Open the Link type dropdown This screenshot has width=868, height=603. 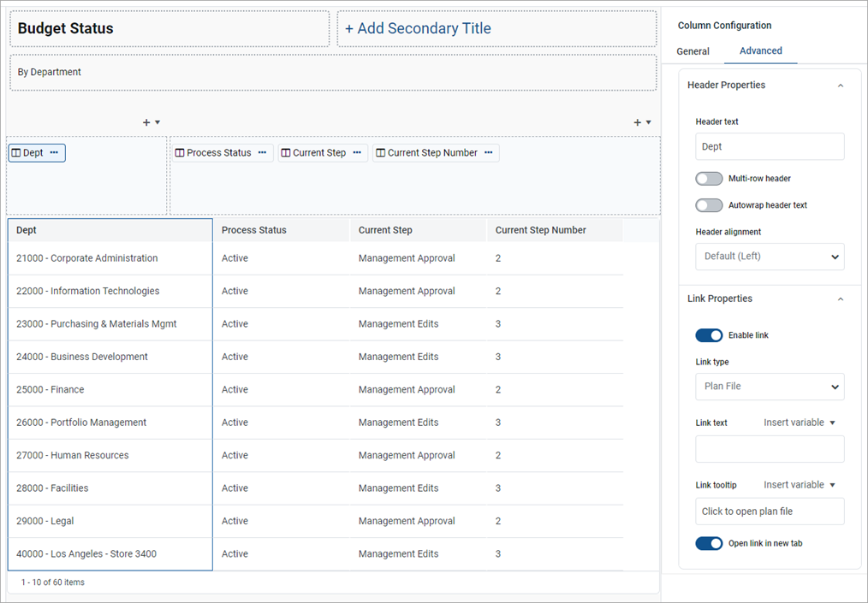click(x=770, y=387)
